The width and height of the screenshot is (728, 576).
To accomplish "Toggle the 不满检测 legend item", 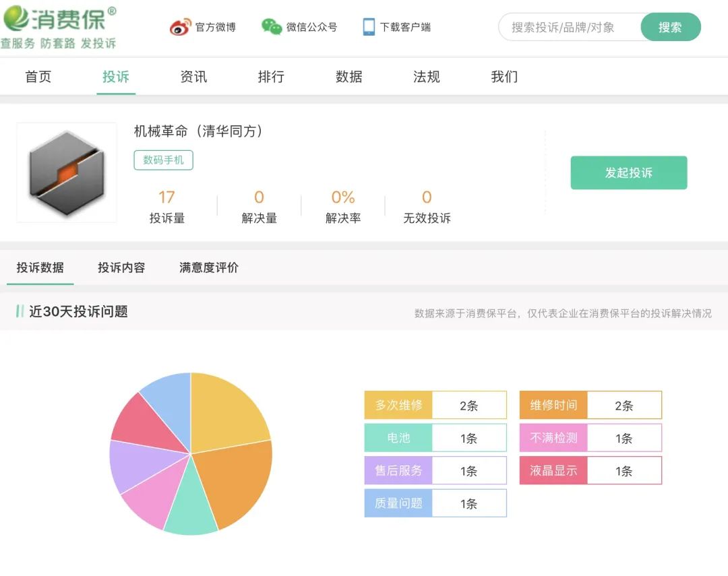I will pos(553,437).
